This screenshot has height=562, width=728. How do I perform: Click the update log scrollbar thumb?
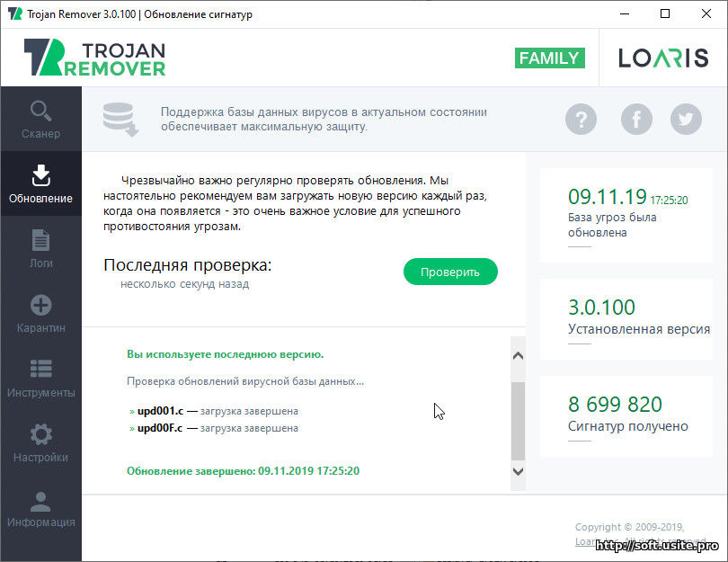tap(519, 421)
